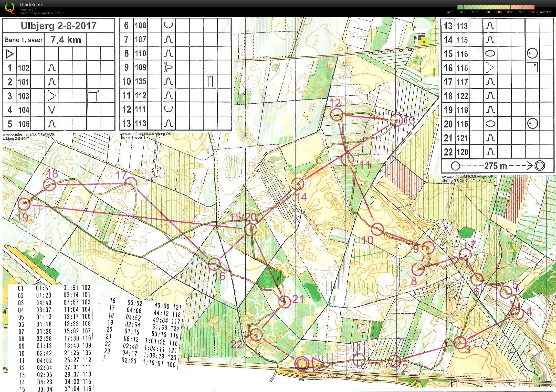This screenshot has width=556, height=392.
Task: Select control circle 10 on the map
Action: pos(377,229)
